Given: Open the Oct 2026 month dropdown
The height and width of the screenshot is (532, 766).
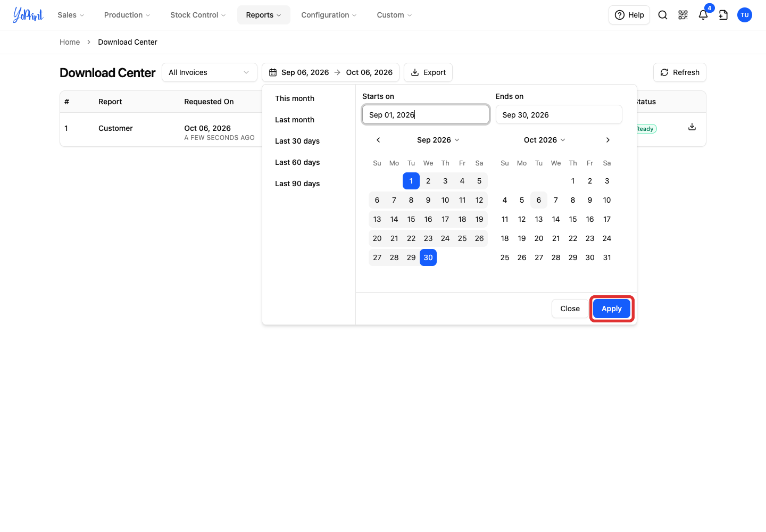Looking at the screenshot, I should coord(545,140).
